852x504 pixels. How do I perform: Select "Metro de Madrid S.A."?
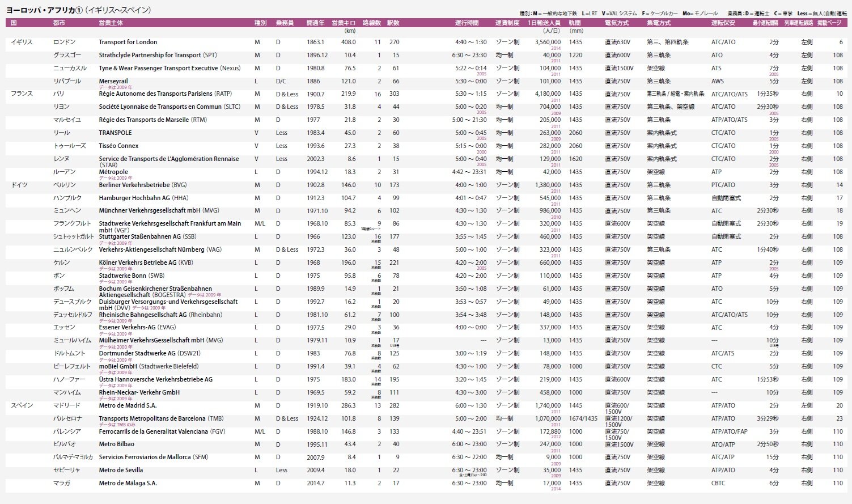[128, 406]
